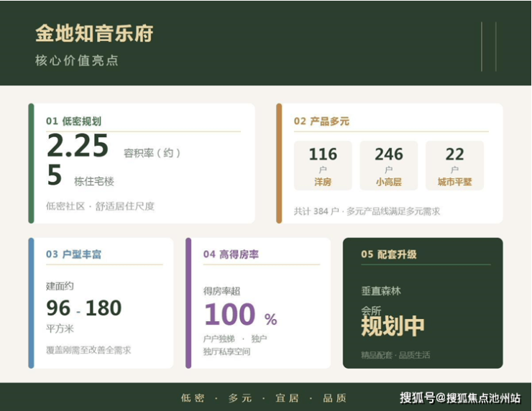Click the 搜狐号@搜狐焦点池州站 watermark
The width and height of the screenshot is (532, 411).
pos(460,398)
